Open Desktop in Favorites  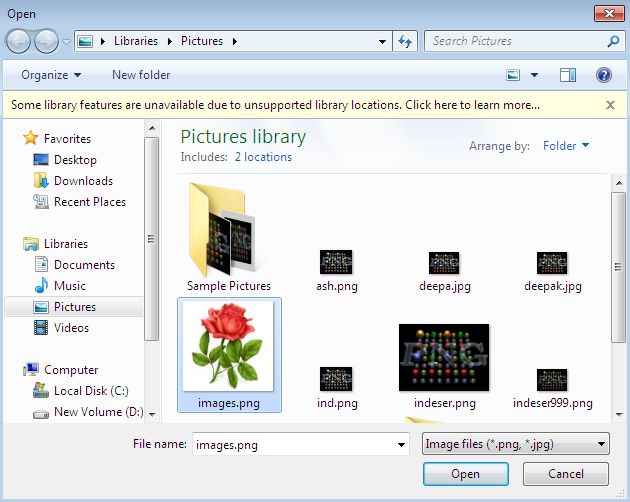click(65, 160)
